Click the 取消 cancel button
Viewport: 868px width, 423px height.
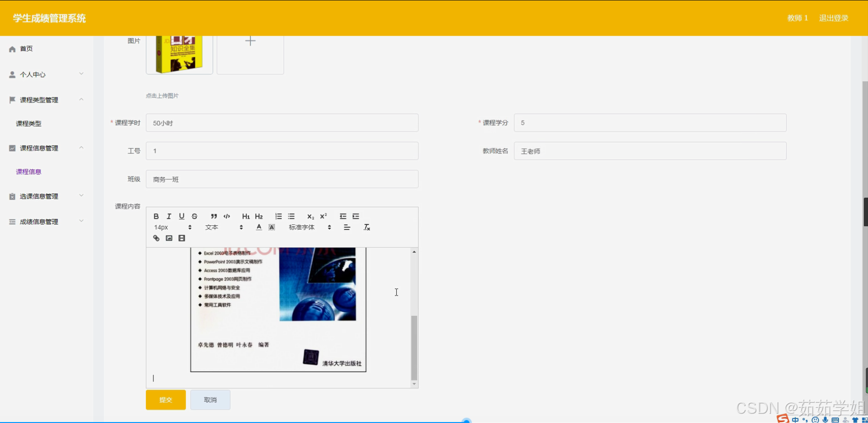point(210,400)
